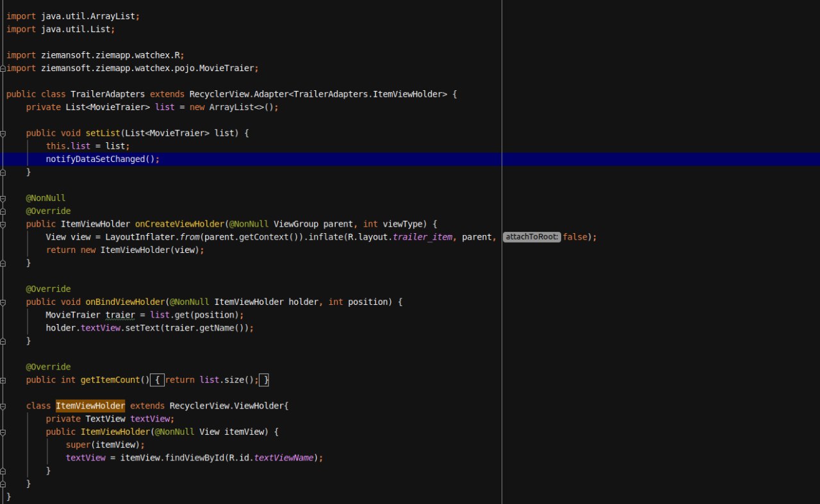Click the folded opening brace placeholder after getItemCount()
The image size is (820, 504).
157,380
